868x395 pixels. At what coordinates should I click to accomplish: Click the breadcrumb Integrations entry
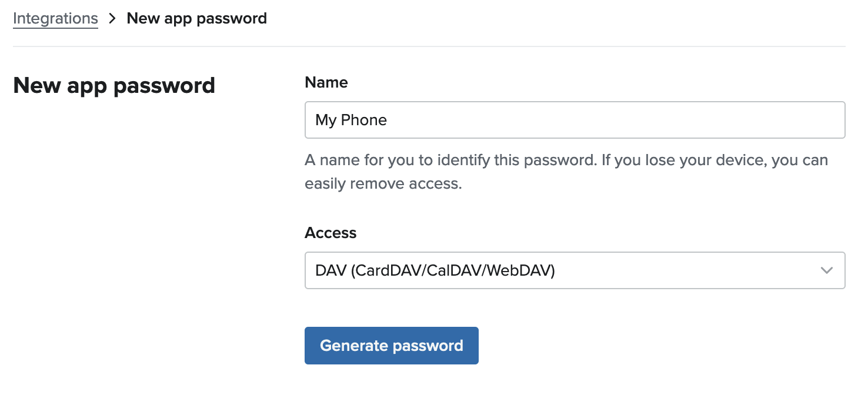(55, 18)
